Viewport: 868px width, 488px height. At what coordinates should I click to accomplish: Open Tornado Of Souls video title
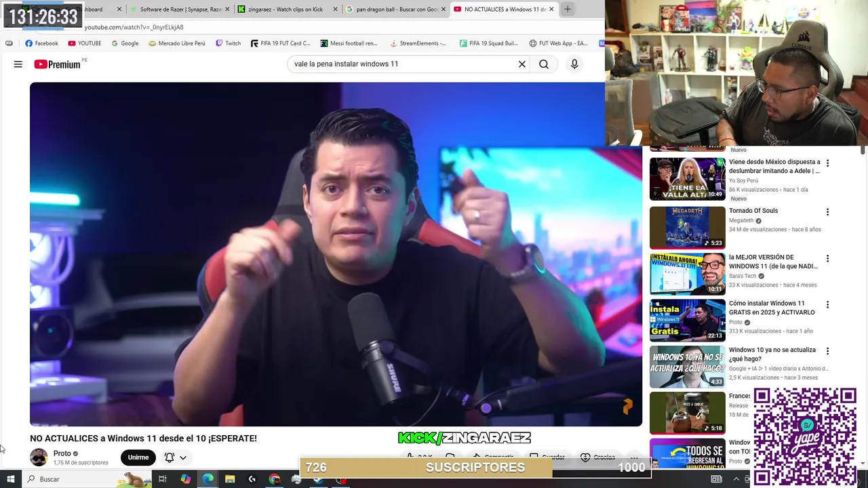pyautogui.click(x=753, y=211)
